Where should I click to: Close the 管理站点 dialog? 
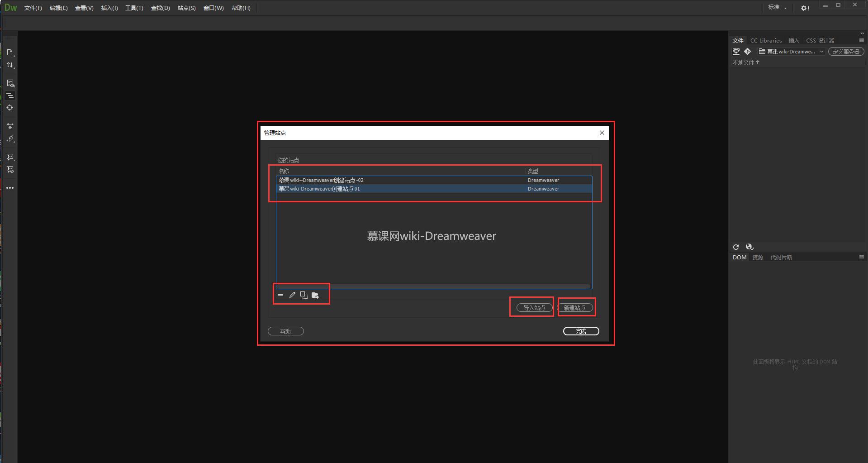tap(602, 133)
